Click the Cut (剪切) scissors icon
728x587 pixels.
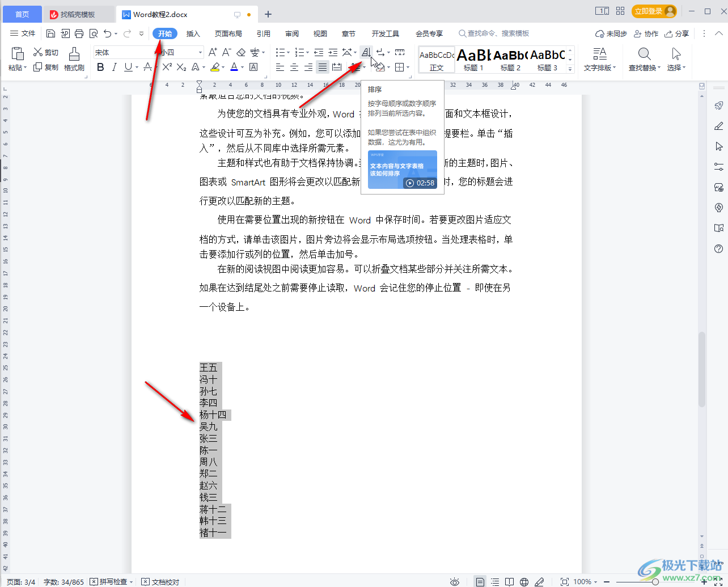[x=38, y=52]
